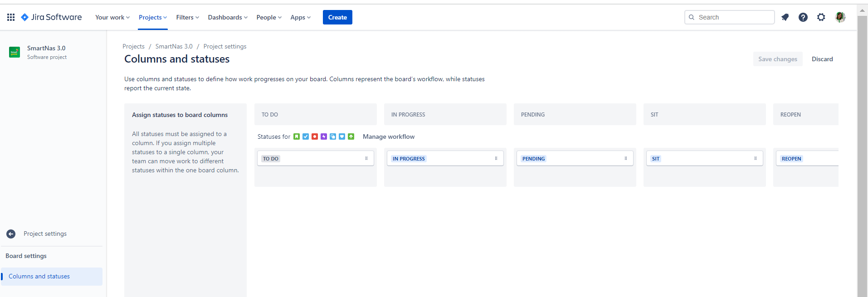Click the Jira Software logo
The width and height of the screenshot is (868, 297).
coord(51,17)
